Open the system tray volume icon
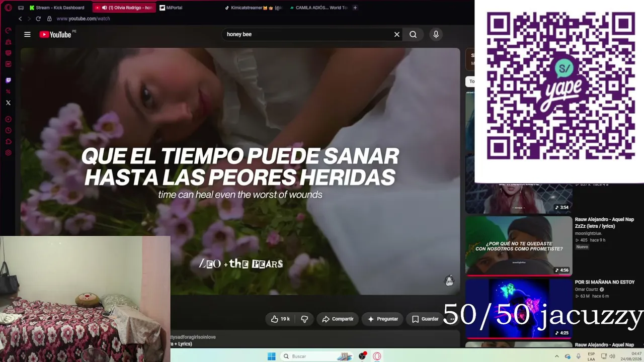644x362 pixels. click(612, 356)
